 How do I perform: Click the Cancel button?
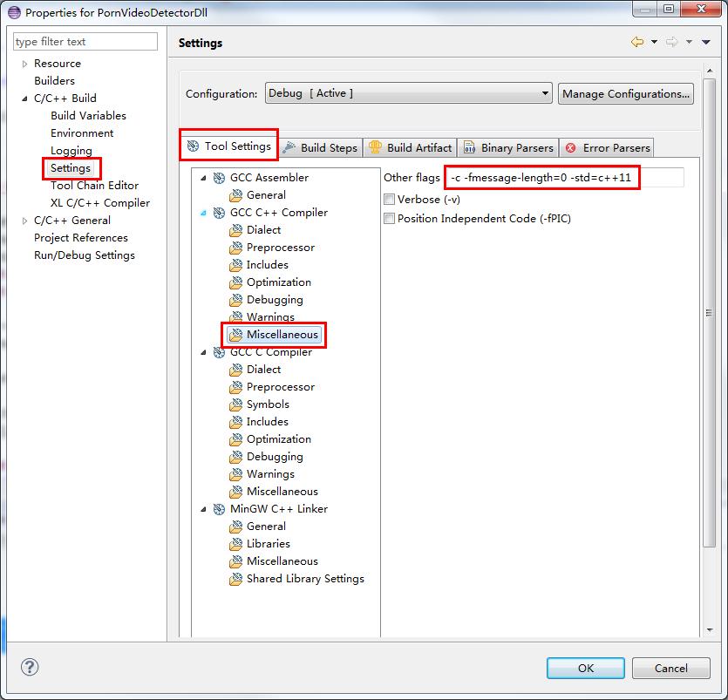coord(670,668)
